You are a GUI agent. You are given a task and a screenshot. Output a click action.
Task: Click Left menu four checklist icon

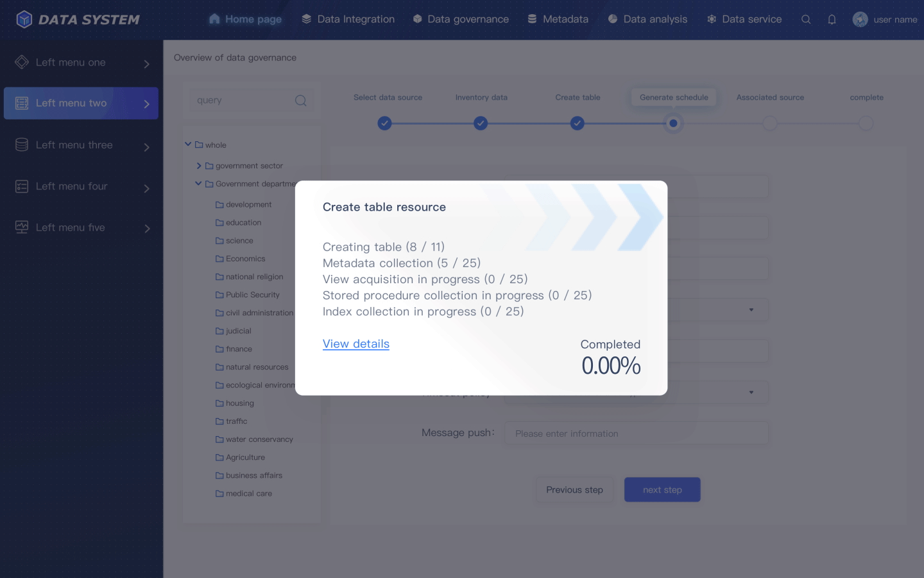22,186
